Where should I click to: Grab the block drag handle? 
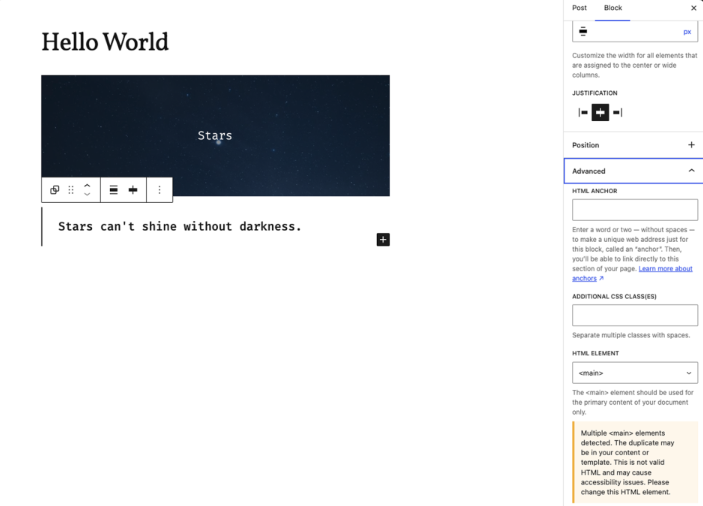(x=71, y=189)
